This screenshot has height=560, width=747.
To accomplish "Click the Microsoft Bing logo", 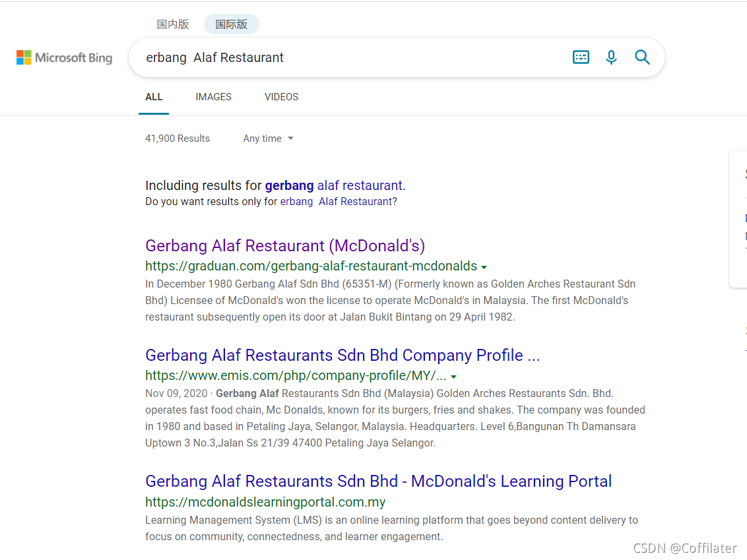I will 64,57.
